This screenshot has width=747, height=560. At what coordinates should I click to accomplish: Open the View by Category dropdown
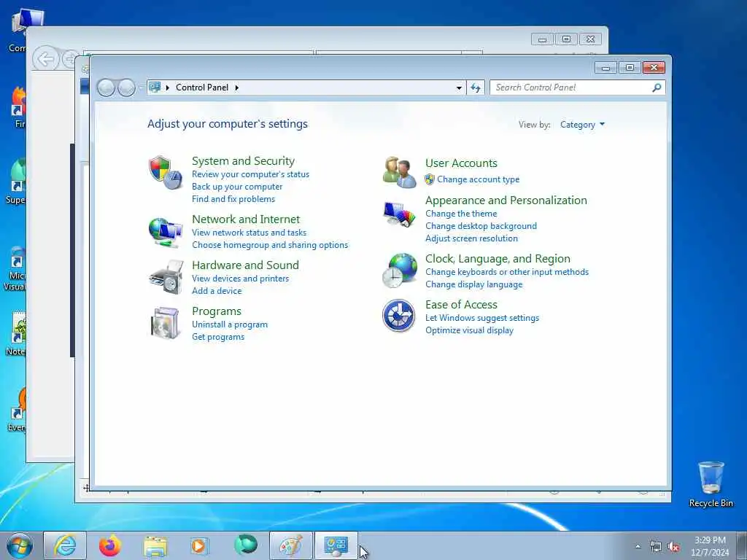click(582, 125)
